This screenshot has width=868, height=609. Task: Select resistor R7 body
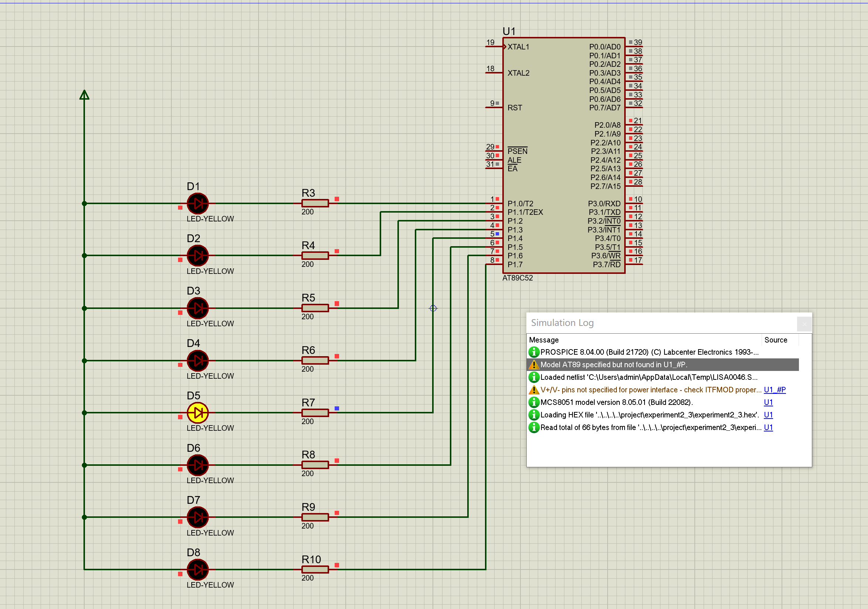(315, 413)
